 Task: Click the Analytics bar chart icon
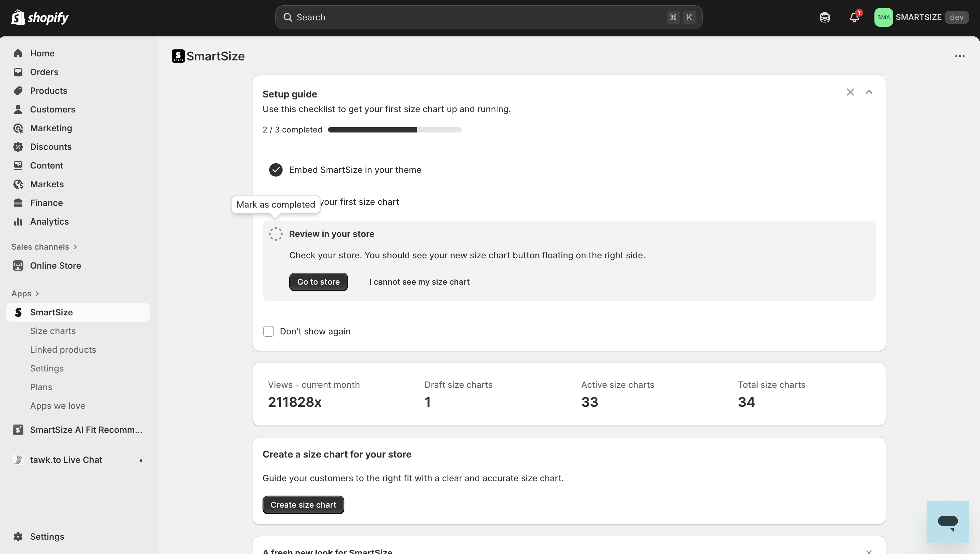[18, 222]
